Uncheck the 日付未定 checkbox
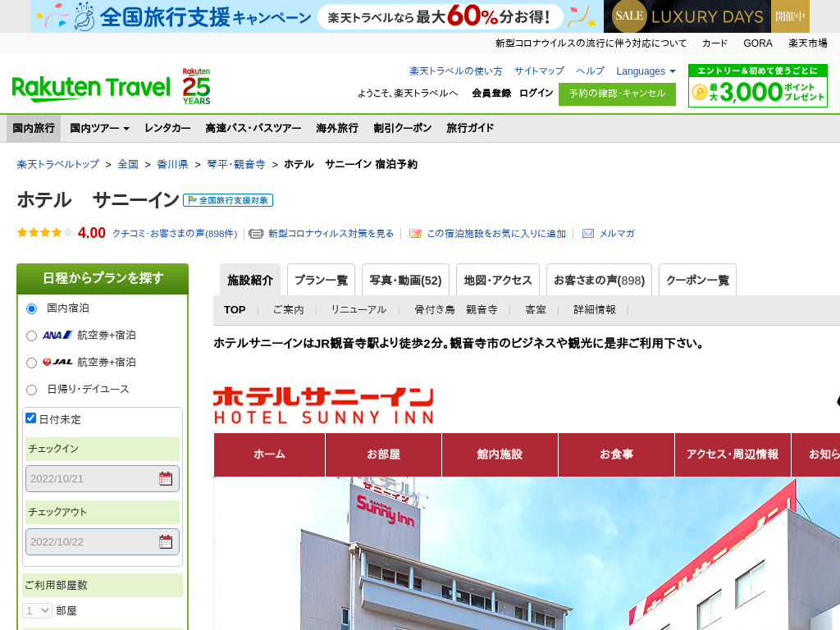 (x=31, y=418)
